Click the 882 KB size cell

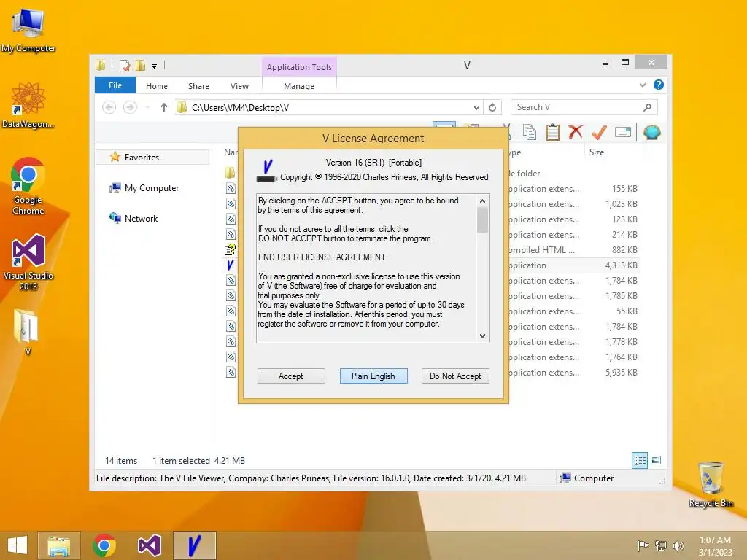click(x=624, y=250)
